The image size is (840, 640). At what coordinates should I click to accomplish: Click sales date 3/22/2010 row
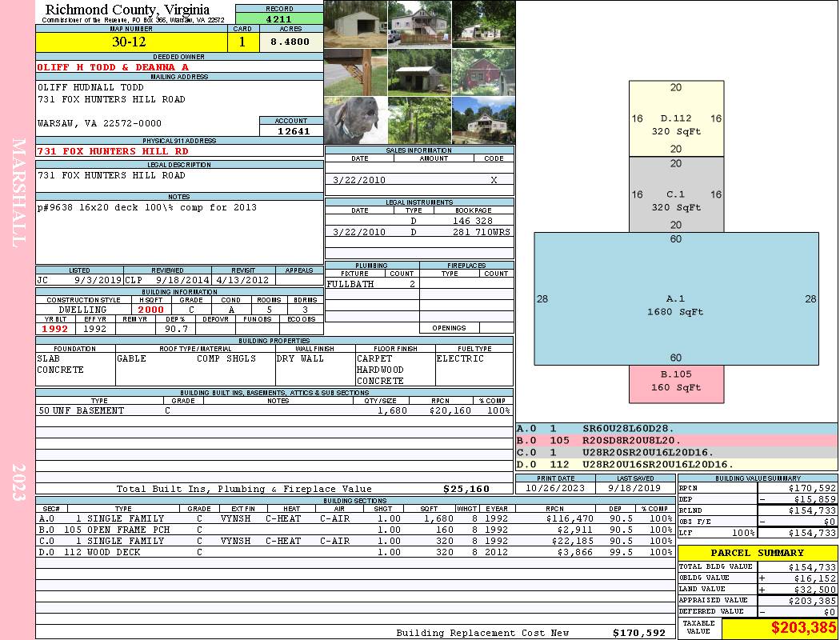click(419, 180)
